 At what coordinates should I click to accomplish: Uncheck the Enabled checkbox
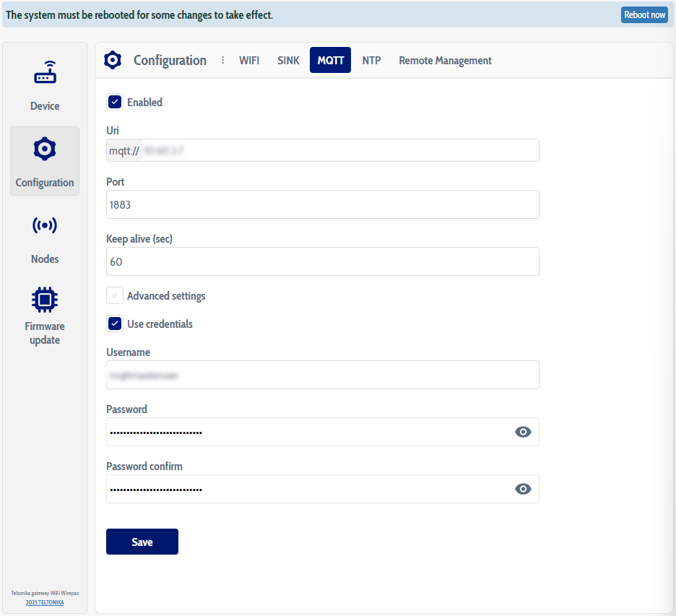point(115,102)
